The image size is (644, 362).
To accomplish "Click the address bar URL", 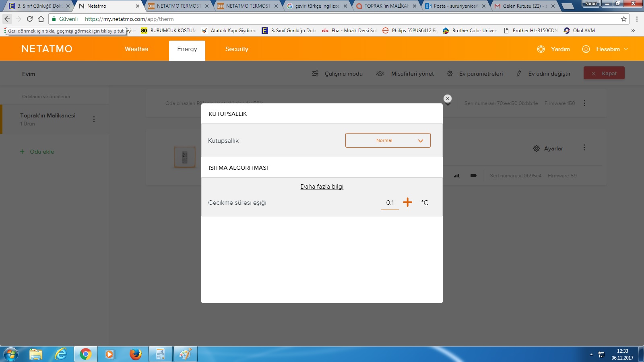I will click(129, 19).
